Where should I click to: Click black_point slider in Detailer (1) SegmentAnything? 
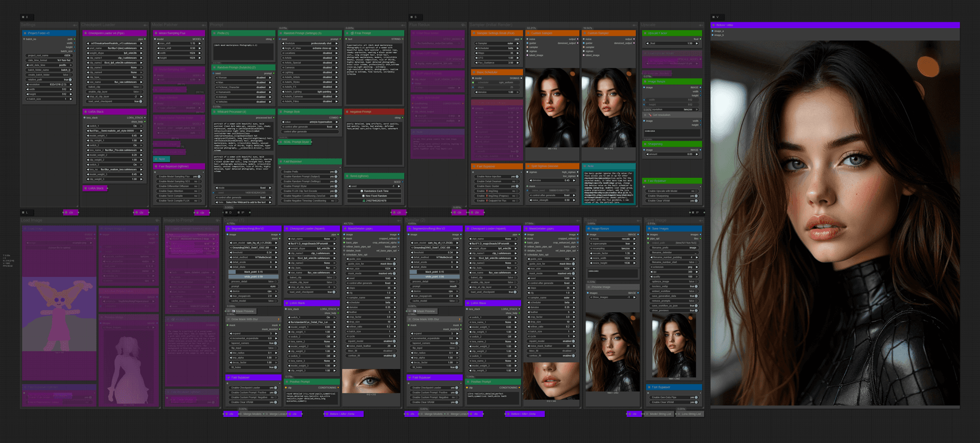tap(253, 272)
